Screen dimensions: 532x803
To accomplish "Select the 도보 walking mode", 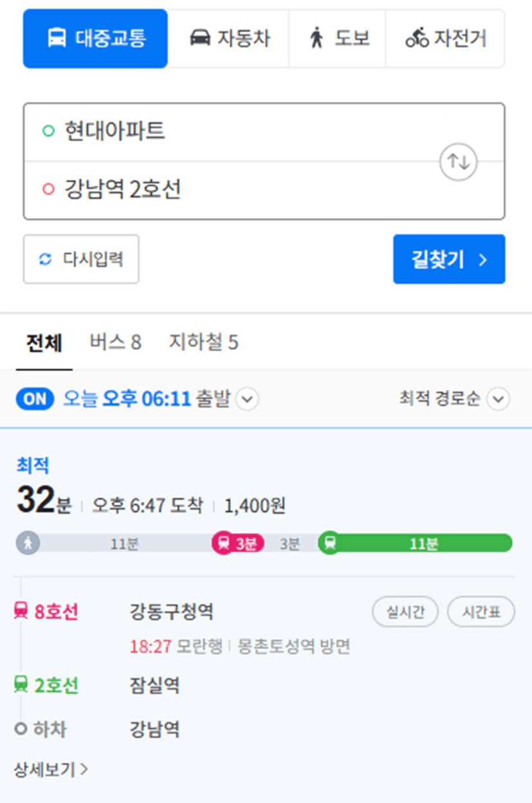I will click(x=338, y=39).
